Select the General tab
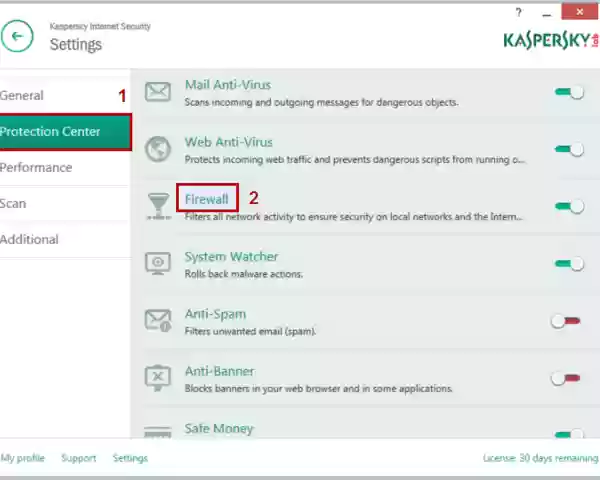Viewport: 600px width, 480px height. click(65, 95)
